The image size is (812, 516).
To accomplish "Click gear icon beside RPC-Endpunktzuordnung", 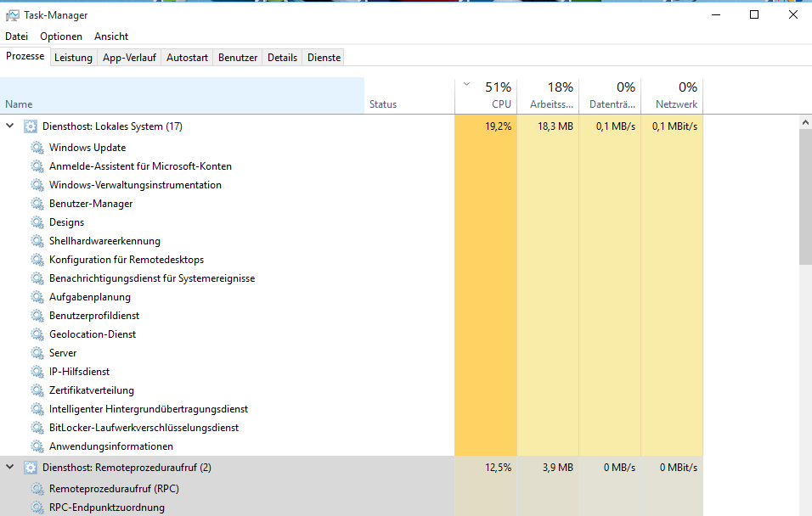I will [37, 508].
